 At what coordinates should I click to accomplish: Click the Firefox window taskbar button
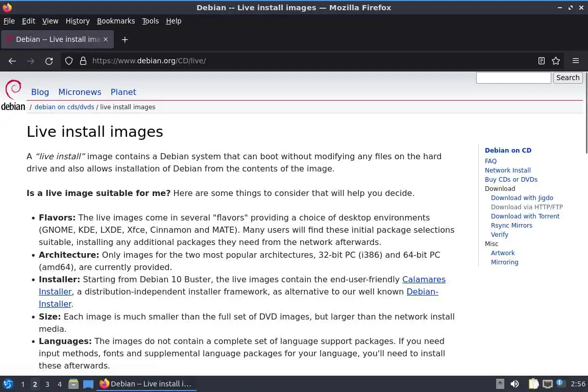click(146, 384)
